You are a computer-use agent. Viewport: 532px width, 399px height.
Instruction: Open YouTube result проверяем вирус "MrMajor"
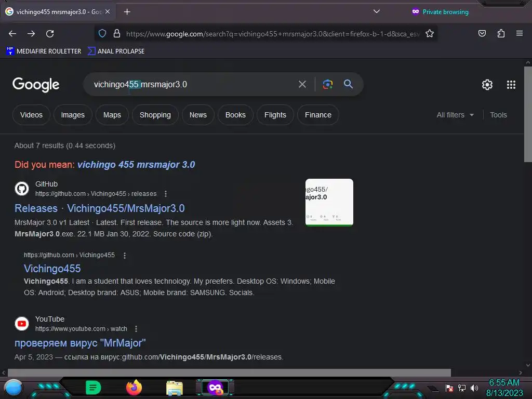point(80,343)
